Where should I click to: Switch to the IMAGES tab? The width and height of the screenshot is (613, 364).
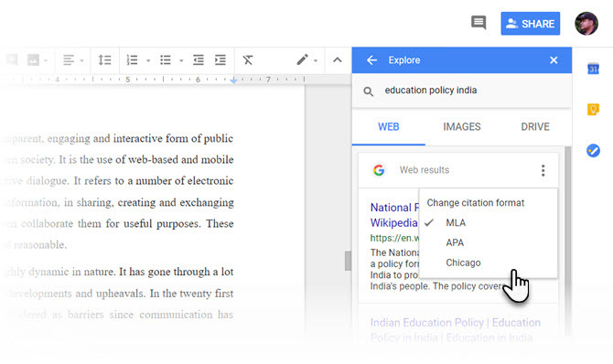tap(462, 127)
